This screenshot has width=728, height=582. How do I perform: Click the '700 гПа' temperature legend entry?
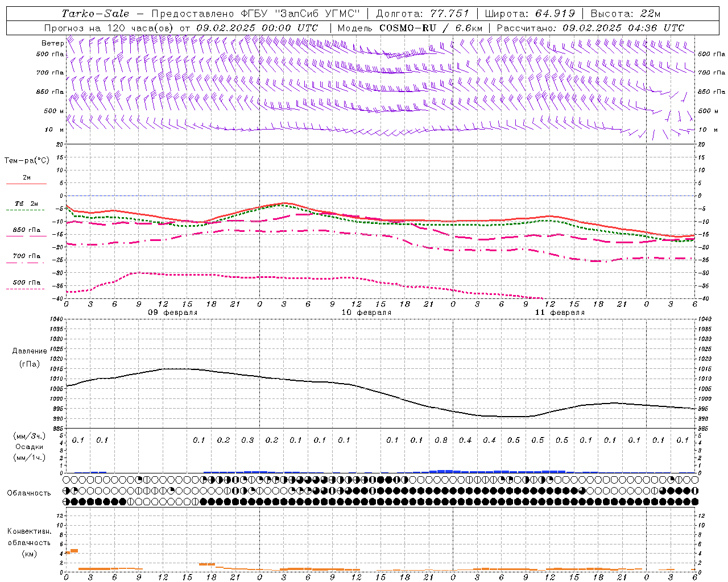tap(26, 256)
